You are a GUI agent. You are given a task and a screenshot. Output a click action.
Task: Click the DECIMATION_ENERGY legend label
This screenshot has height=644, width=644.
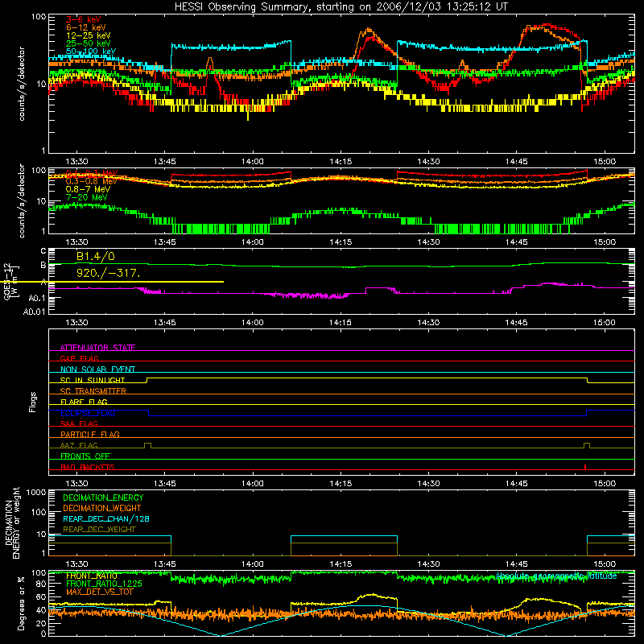point(103,497)
